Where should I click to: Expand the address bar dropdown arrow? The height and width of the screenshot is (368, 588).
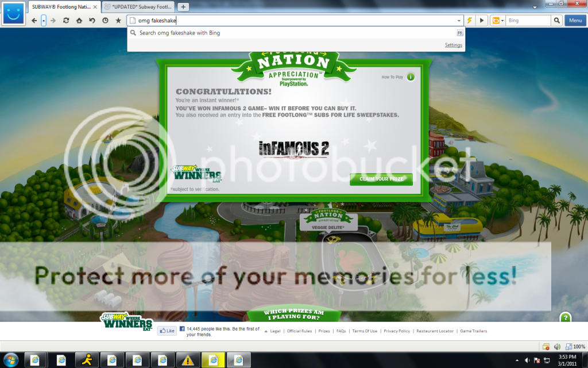[x=459, y=21]
